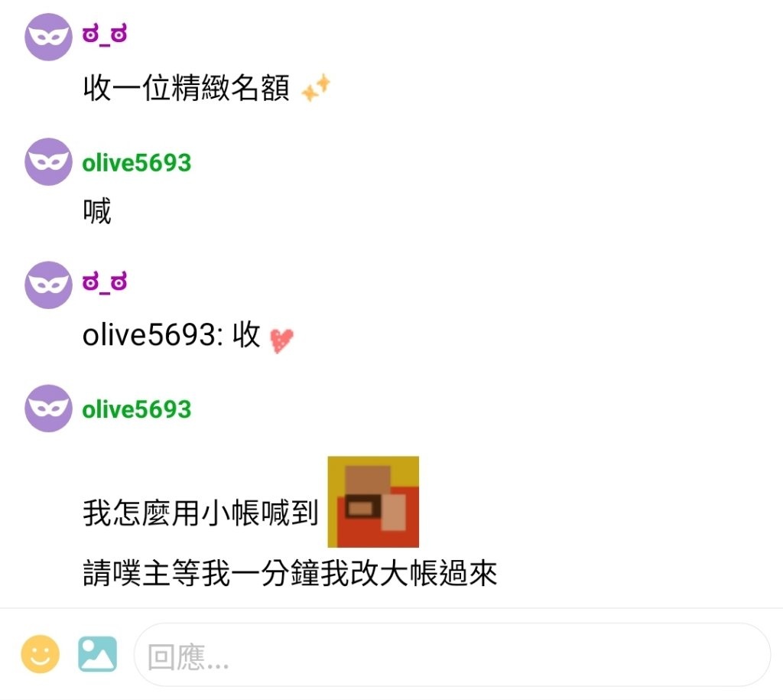Screen dimensions: 783x700
Task: Open the olive5693 username on the last message
Action: [x=137, y=409]
